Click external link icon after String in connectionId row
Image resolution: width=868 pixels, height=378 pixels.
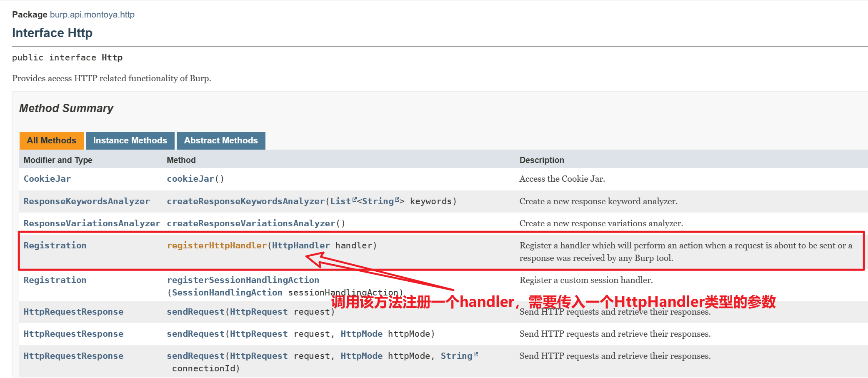pos(476,354)
